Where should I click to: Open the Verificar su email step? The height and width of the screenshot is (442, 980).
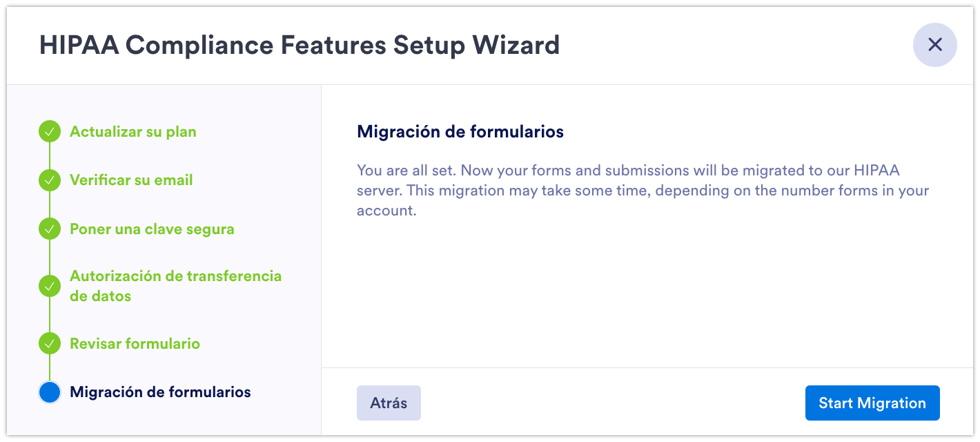click(131, 180)
